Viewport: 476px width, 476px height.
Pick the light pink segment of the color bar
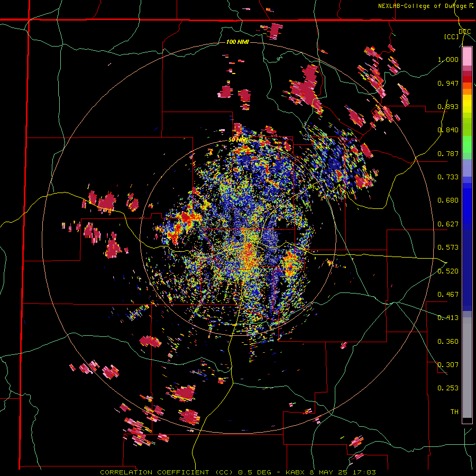click(x=467, y=56)
